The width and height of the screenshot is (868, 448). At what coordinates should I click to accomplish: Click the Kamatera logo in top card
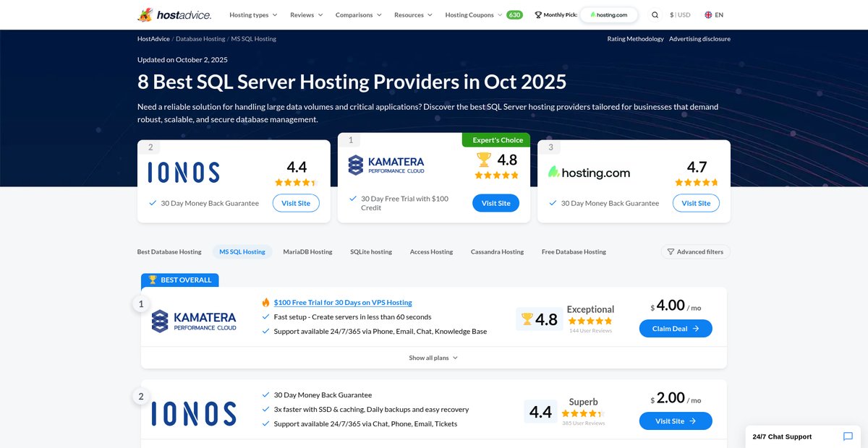(x=386, y=165)
